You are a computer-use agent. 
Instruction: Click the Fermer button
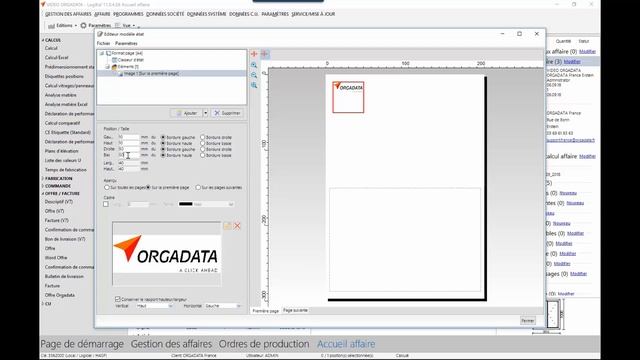click(x=527, y=321)
